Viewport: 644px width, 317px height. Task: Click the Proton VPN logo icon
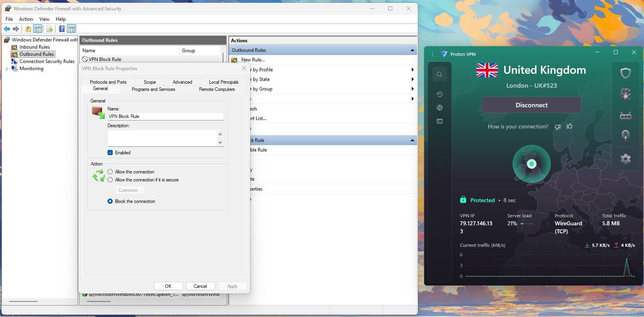point(444,54)
